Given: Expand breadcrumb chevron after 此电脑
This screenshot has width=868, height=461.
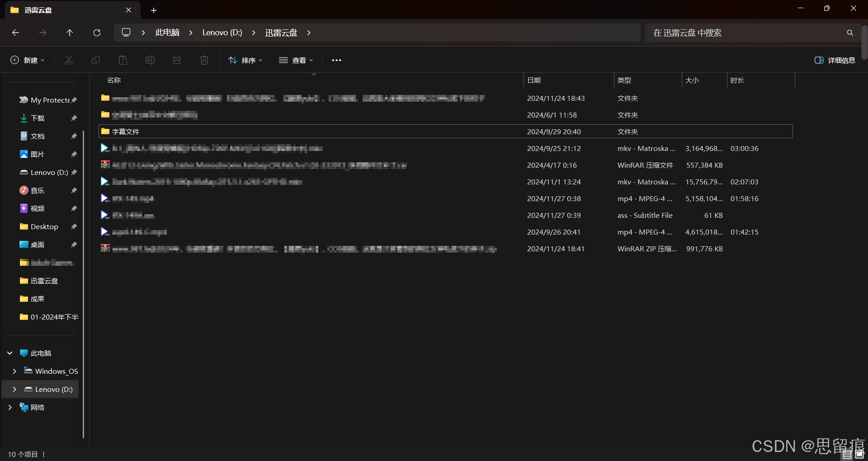Looking at the screenshot, I should [x=191, y=33].
